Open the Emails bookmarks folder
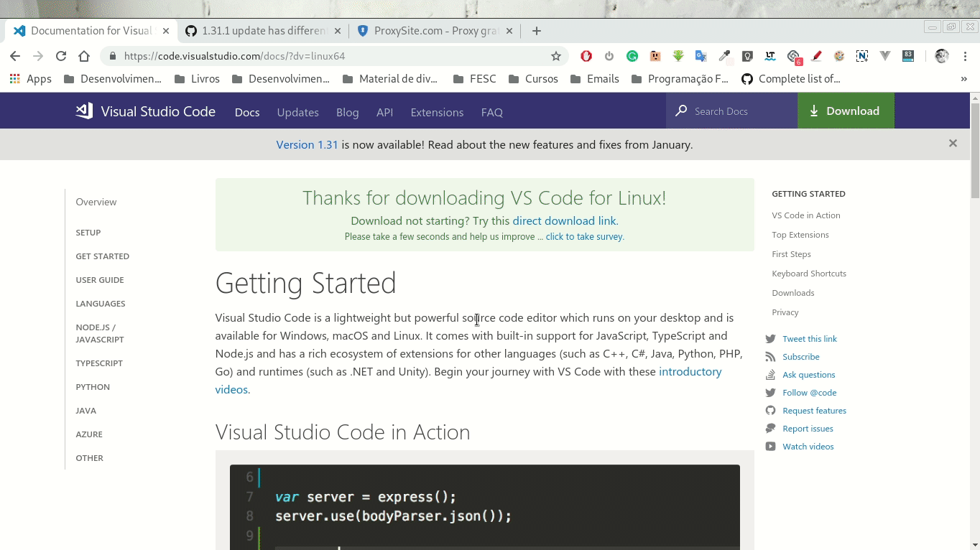This screenshot has width=980, height=550. pos(594,79)
